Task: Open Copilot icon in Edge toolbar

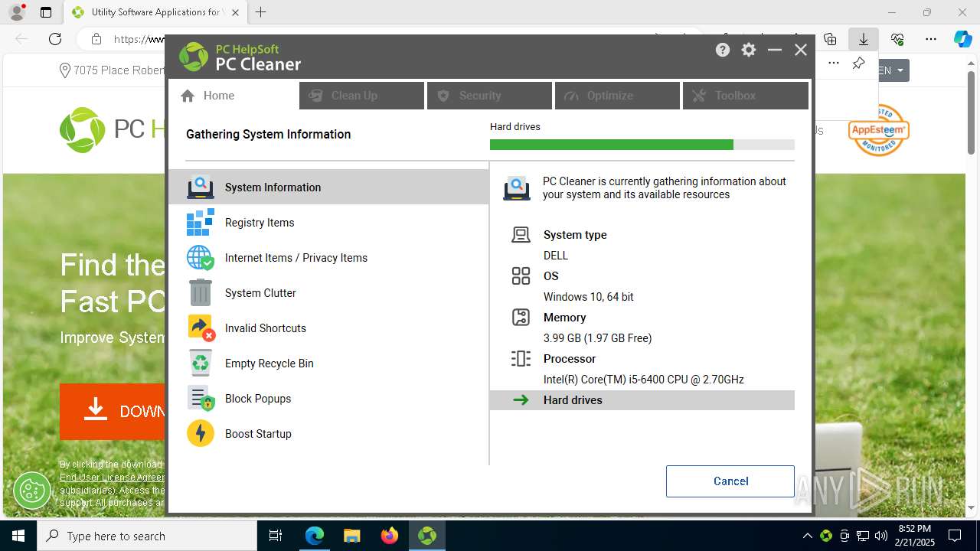Action: 963,39
